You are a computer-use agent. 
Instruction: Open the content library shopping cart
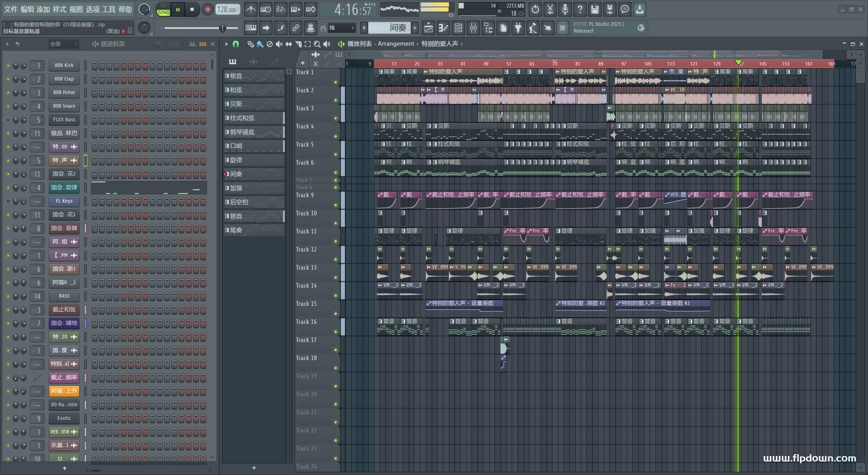[562, 28]
